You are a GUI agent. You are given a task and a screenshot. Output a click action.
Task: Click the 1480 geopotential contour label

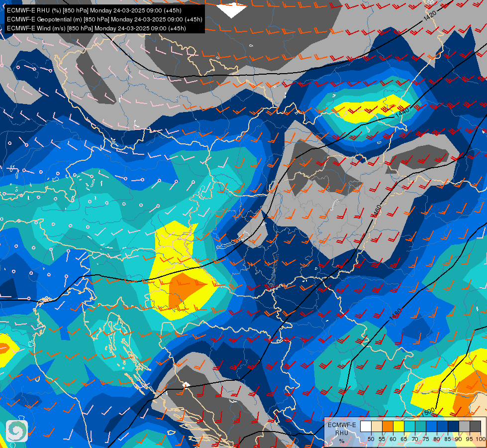395,314
